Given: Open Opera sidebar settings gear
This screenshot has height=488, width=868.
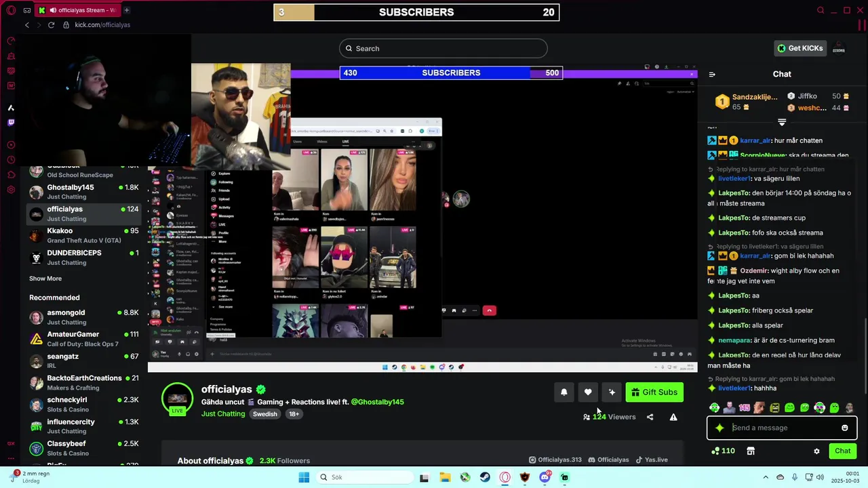Looking at the screenshot, I should point(11,190).
